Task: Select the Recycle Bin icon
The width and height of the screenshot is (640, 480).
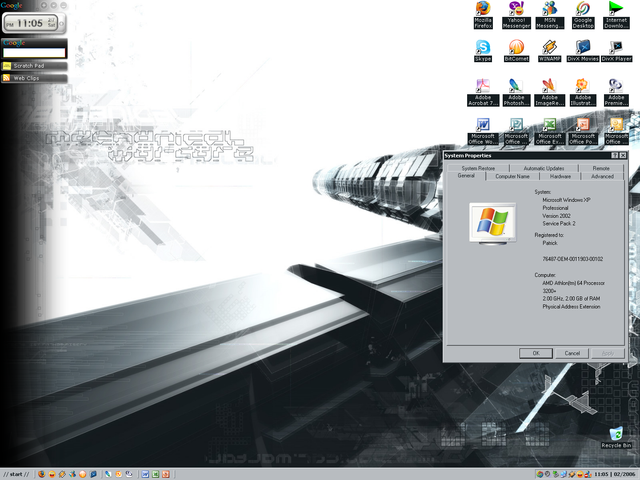Action: coord(616,432)
